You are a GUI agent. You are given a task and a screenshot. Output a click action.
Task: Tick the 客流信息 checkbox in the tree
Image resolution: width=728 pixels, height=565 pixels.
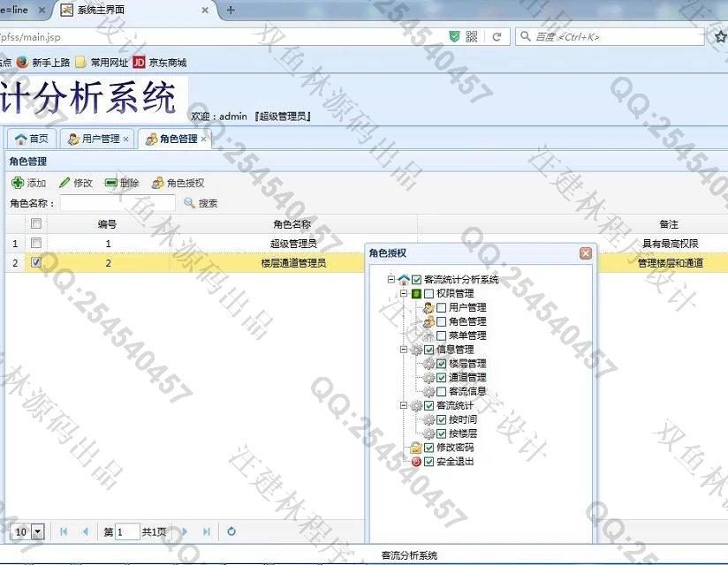(442, 391)
